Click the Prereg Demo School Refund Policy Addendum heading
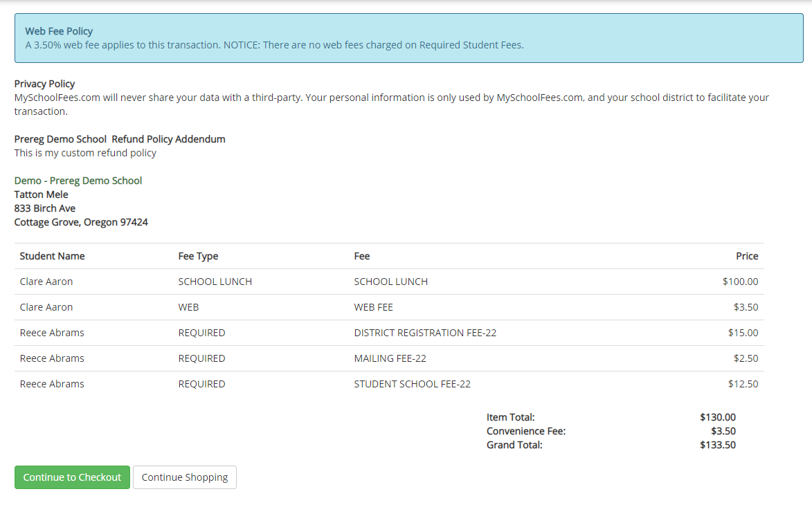Viewport: 812px width, 505px height. point(119,139)
